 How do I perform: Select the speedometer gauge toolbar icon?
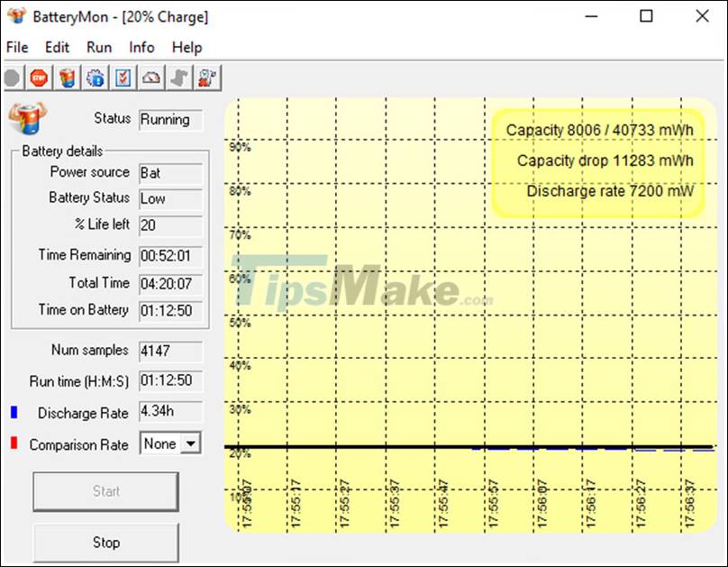coord(150,78)
